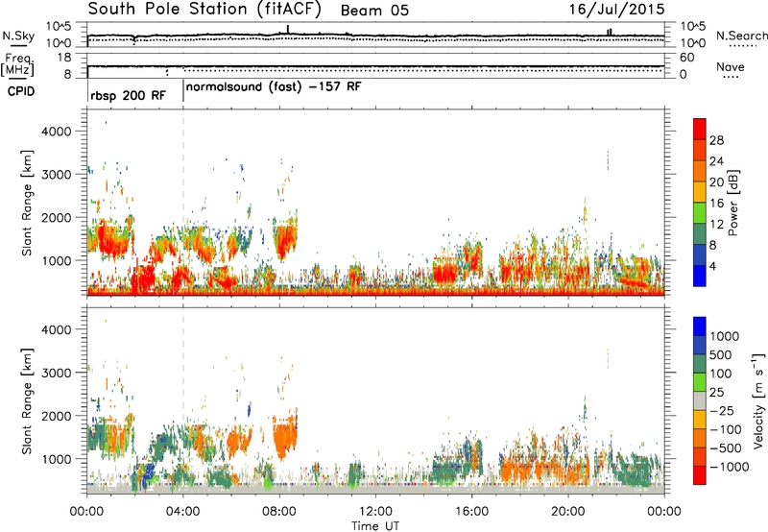Pick the blue bottom segment of power color bar
The height and width of the screenshot is (532, 768).
[x=700, y=276]
